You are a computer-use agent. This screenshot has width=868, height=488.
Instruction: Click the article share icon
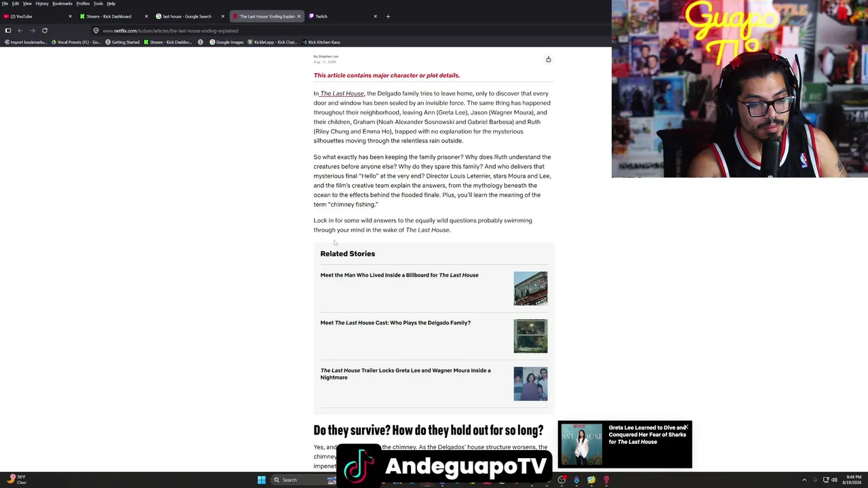pyautogui.click(x=549, y=60)
